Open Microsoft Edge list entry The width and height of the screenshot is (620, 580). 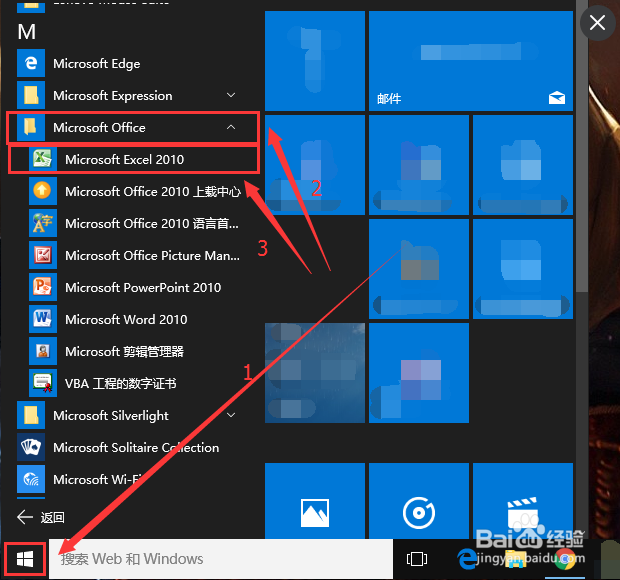[x=134, y=63]
